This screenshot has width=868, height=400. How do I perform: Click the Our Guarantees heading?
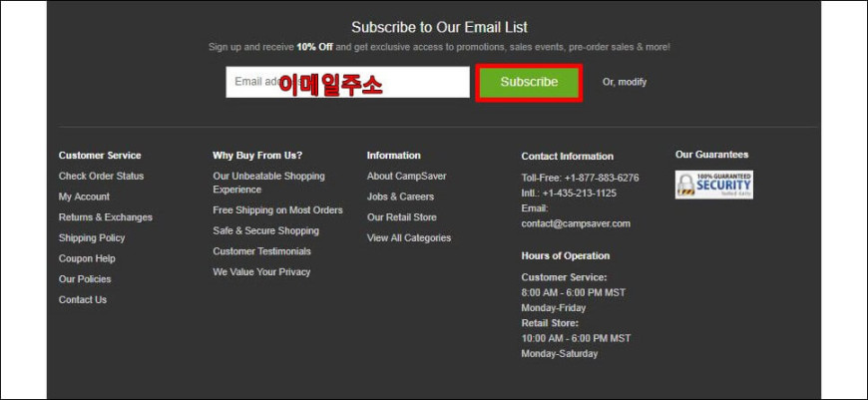pos(712,155)
